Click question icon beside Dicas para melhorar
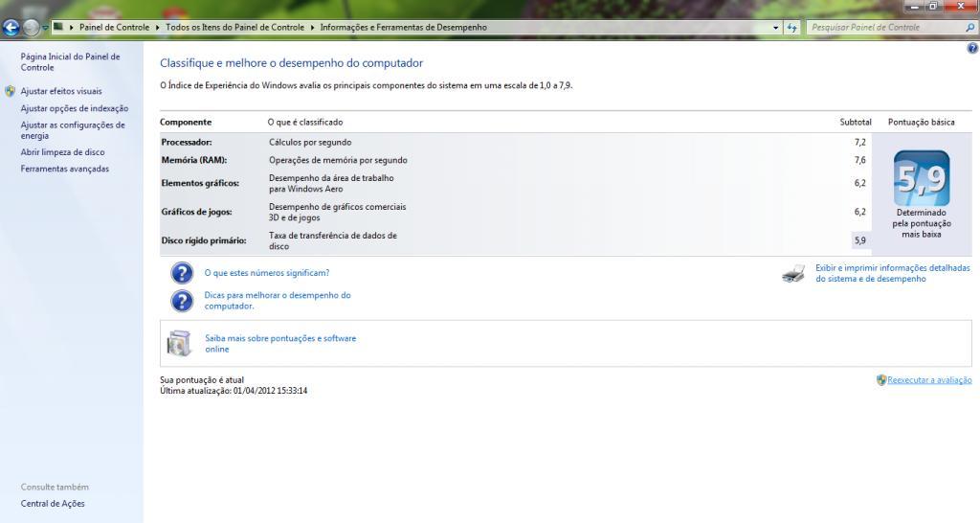The image size is (980, 523). [x=182, y=301]
